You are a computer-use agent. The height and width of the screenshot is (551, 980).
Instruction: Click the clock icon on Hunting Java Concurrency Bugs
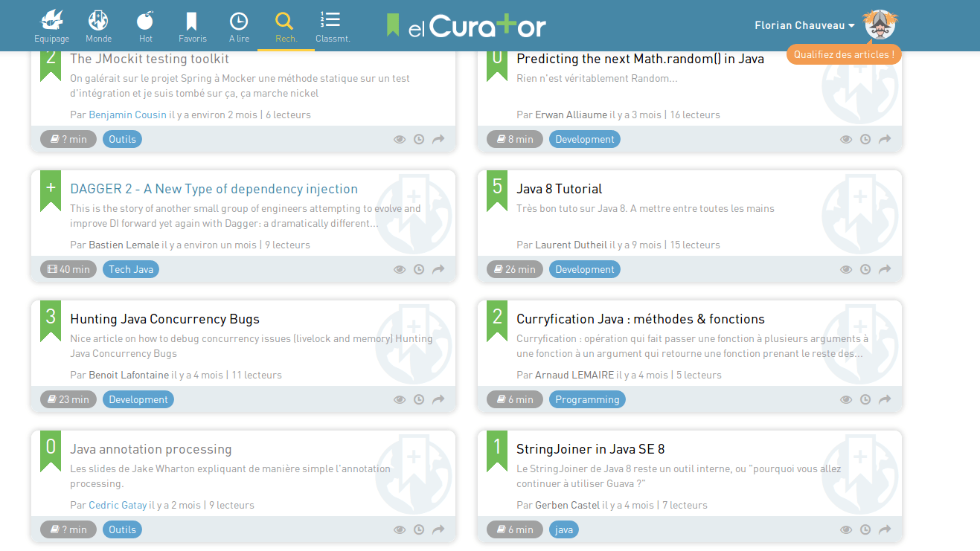[419, 399]
